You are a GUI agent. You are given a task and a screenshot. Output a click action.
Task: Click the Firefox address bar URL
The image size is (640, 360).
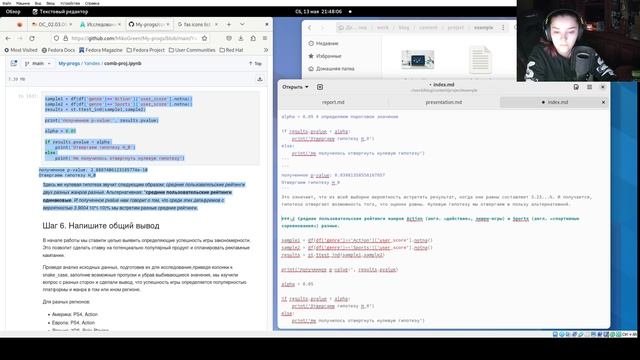[x=134, y=38]
